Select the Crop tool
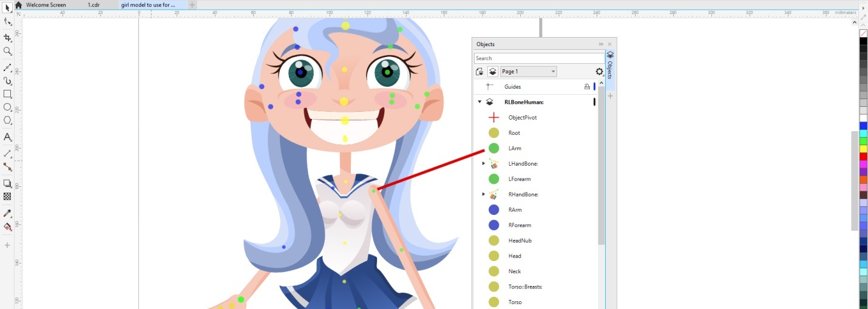This screenshot has width=868, height=309. [x=7, y=38]
